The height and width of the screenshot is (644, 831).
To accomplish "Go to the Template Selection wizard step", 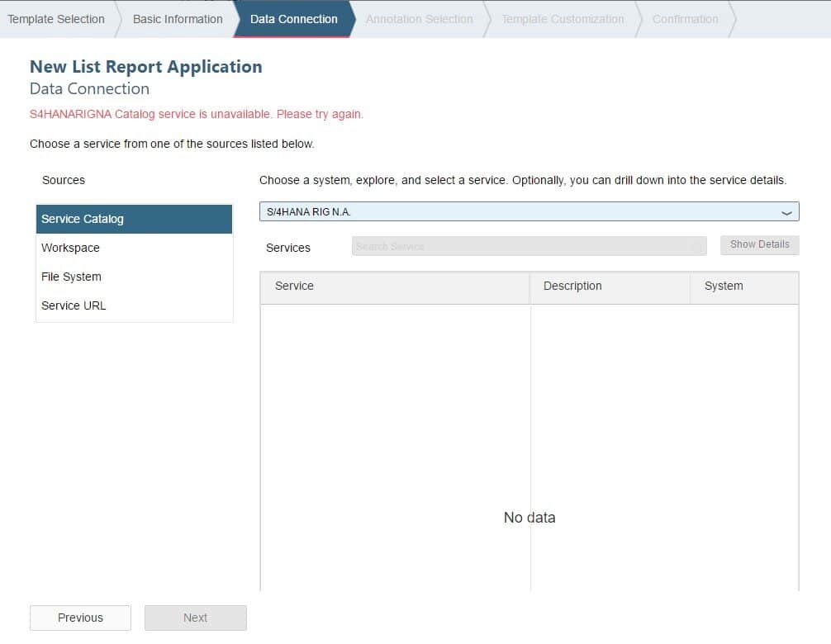I will tap(56, 19).
